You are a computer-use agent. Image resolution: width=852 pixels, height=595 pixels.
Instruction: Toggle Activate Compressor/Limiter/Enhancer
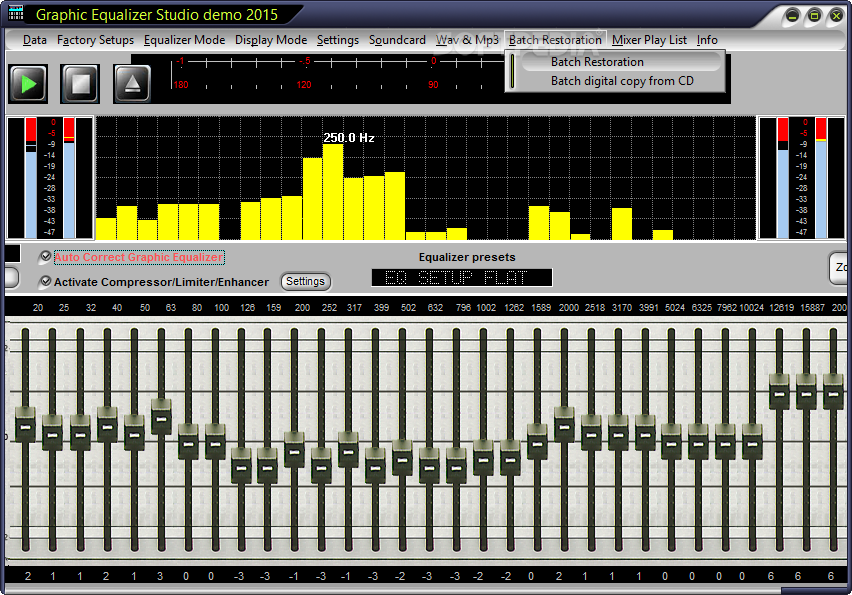[45, 282]
